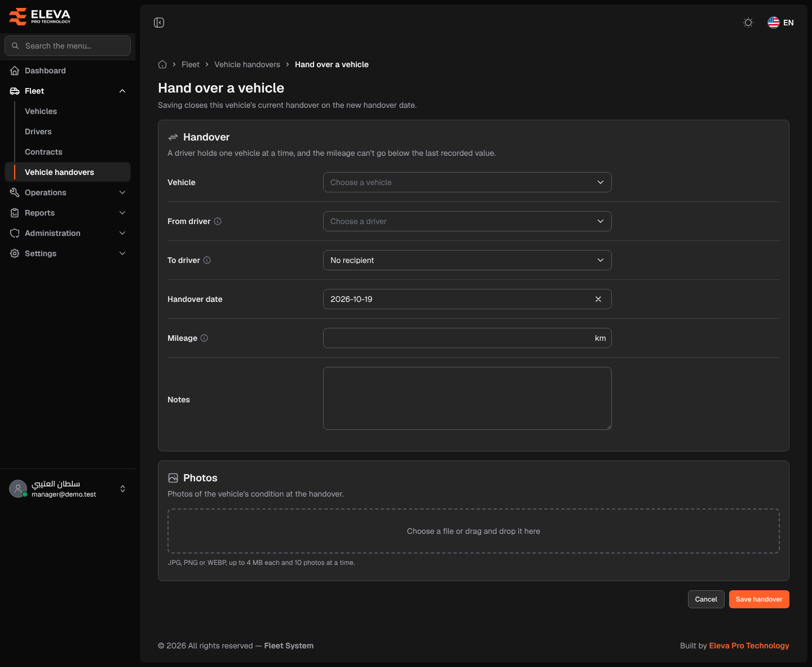Click the Dashboard house icon in the sidebar
Image resolution: width=812 pixels, height=667 pixels.
15,71
